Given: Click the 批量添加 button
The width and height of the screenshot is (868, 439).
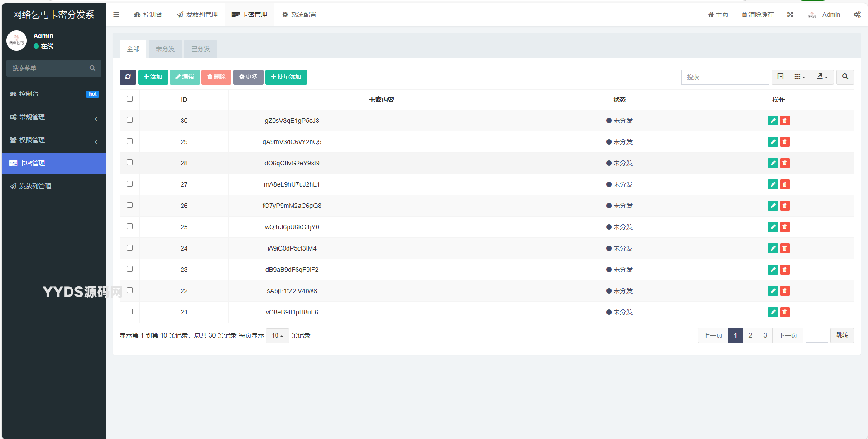Looking at the screenshot, I should pos(286,77).
